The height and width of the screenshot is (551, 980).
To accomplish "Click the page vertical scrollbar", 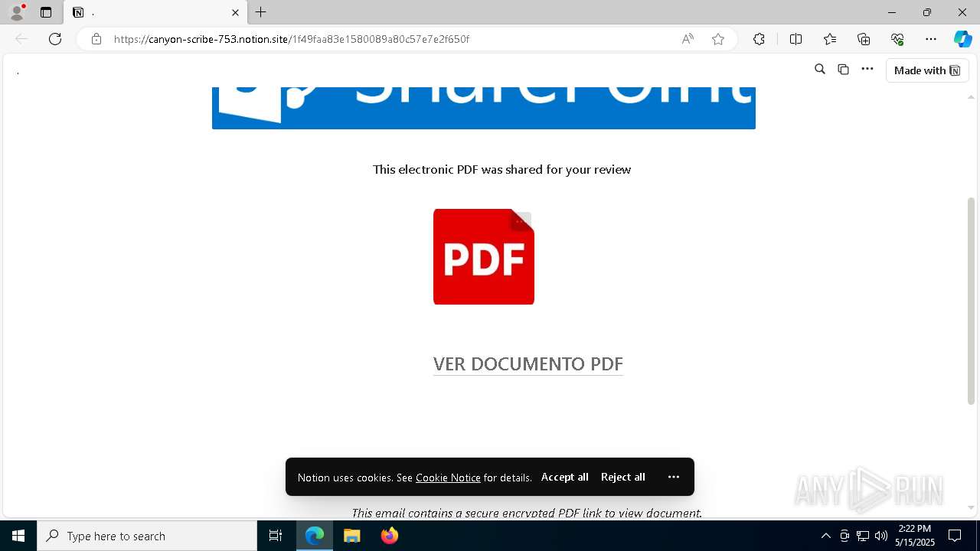I will [972, 301].
